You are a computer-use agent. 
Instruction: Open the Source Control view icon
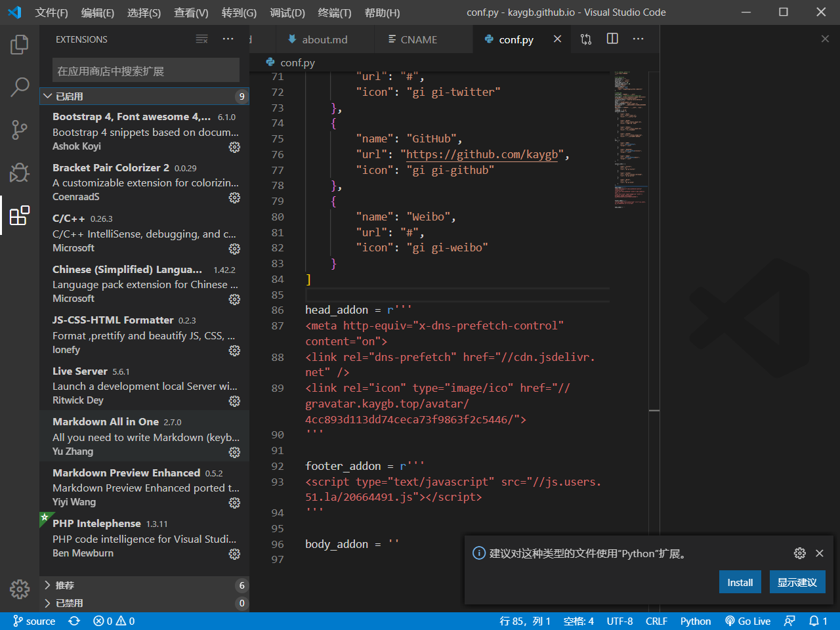pyautogui.click(x=19, y=129)
